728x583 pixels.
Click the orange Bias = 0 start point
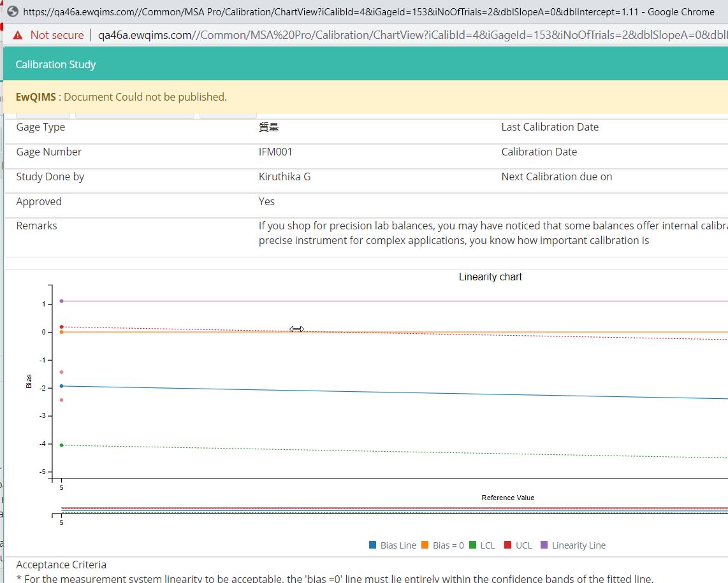pos(61,332)
